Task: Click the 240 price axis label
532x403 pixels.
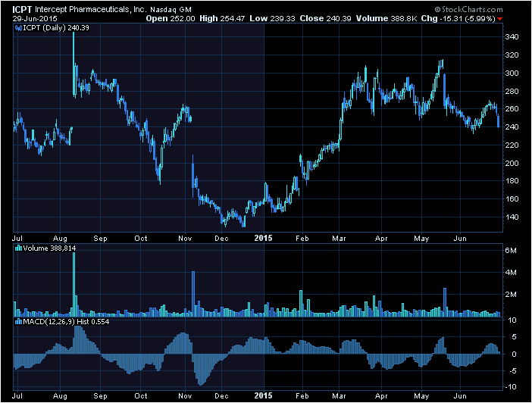Action: tap(512, 127)
